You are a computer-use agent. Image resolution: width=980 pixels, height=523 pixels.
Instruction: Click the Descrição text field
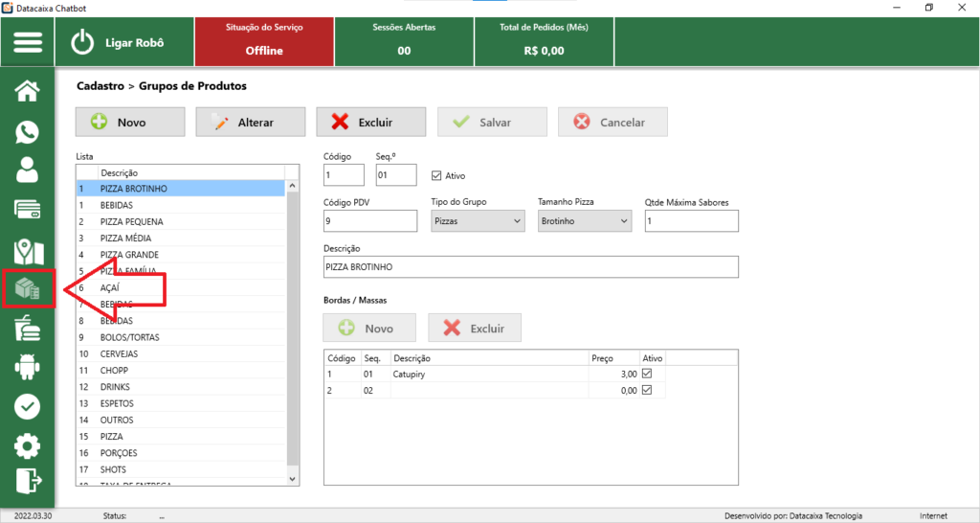(x=531, y=266)
